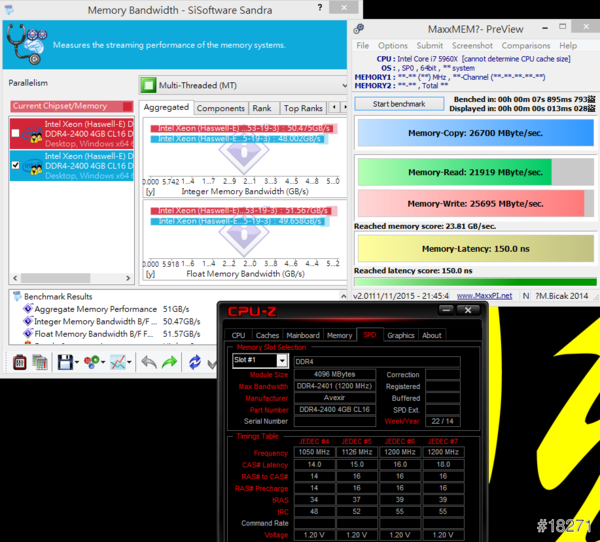Switch to the Top Ranks tab
Image resolution: width=600 pixels, height=542 pixels.
click(303, 108)
